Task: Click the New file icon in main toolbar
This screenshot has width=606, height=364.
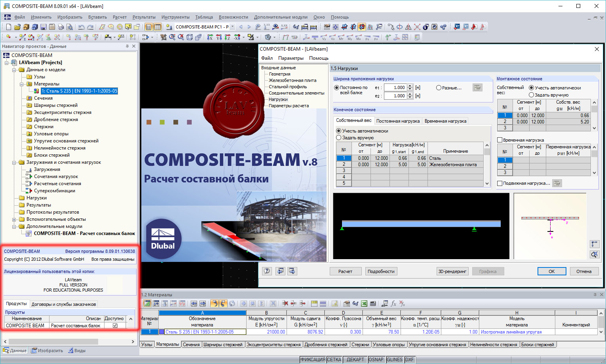Action: pos(8,27)
